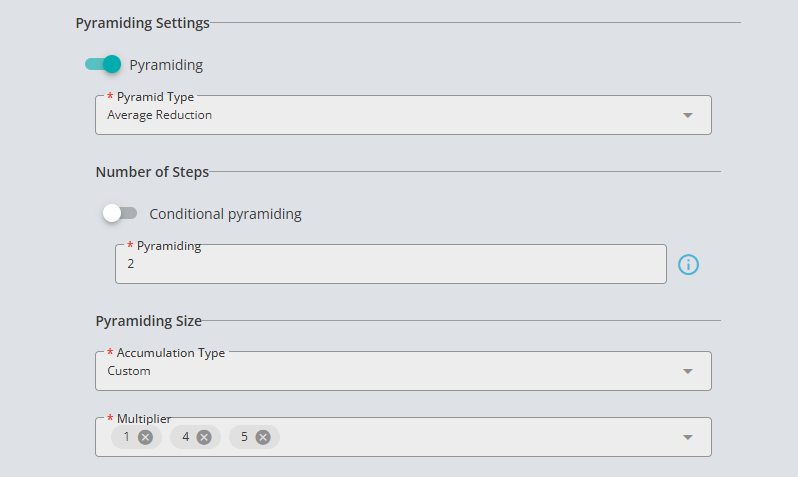The image size is (798, 477).
Task: Expand the Multiplier dropdown arrow
Action: click(x=688, y=437)
